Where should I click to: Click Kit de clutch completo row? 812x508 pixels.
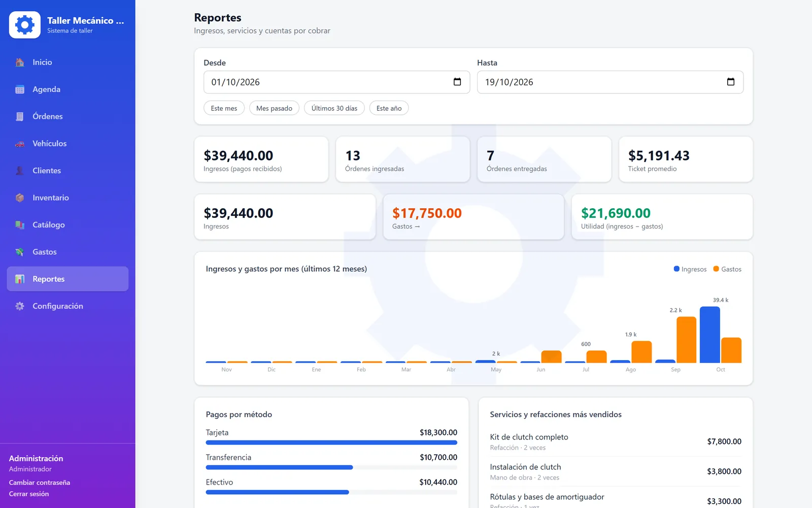(x=616, y=441)
